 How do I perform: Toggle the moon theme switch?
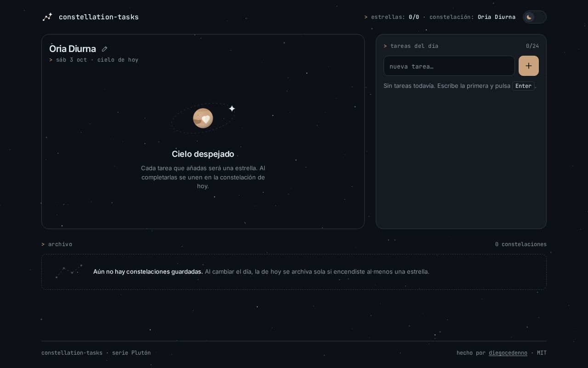[x=534, y=17]
